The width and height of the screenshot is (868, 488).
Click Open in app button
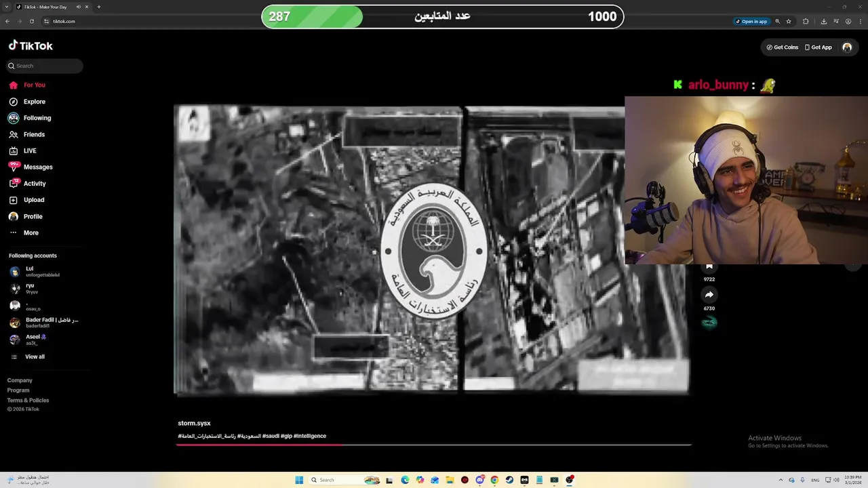click(751, 21)
